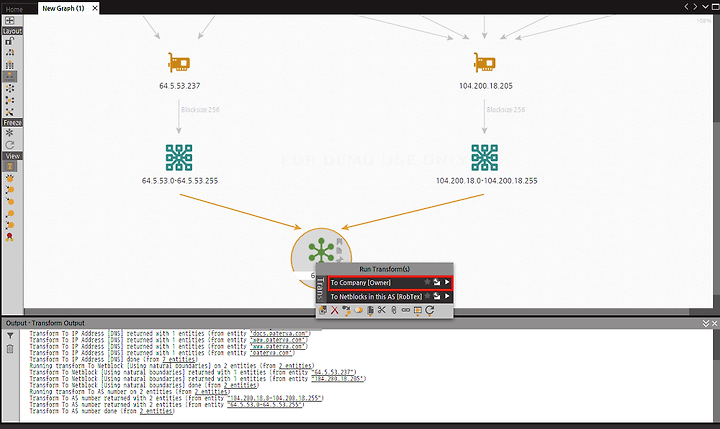Click the zoom-to-fit icon atop left toolbar
The width and height of the screenshot is (720, 429).
[x=10, y=21]
